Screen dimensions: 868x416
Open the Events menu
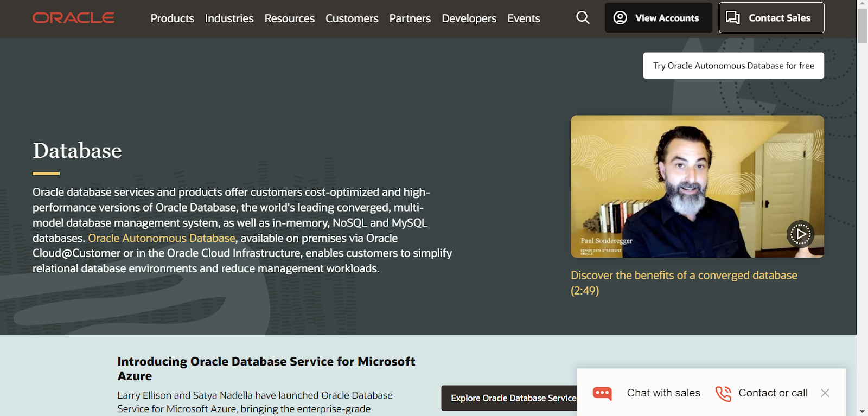click(524, 18)
